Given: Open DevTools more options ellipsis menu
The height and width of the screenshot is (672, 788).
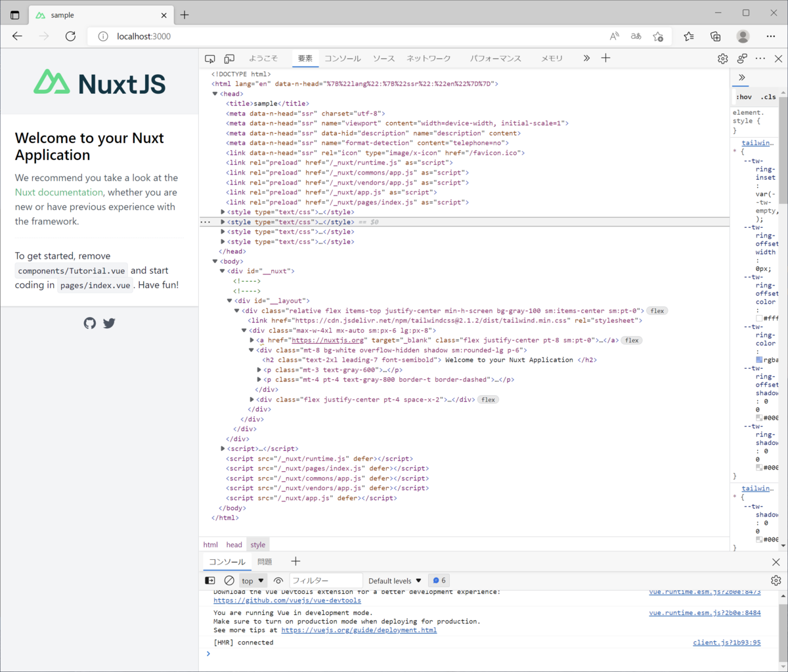Looking at the screenshot, I should [760, 58].
